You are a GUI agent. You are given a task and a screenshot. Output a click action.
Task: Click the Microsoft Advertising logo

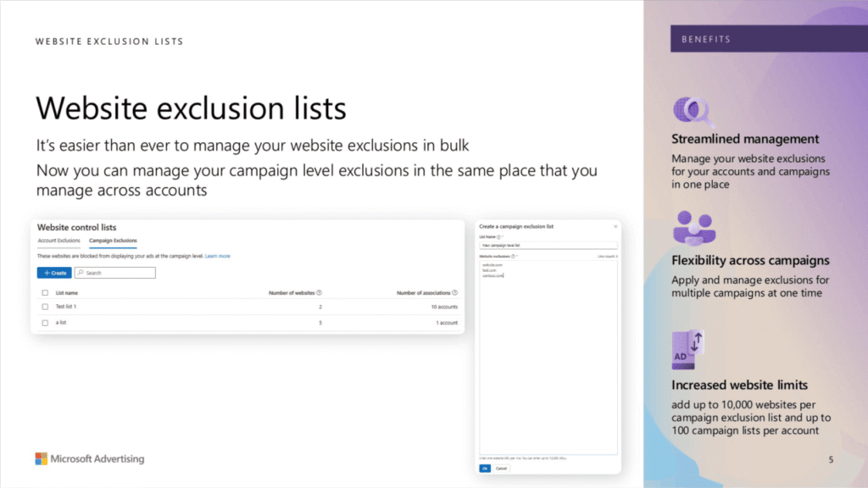click(x=88, y=458)
